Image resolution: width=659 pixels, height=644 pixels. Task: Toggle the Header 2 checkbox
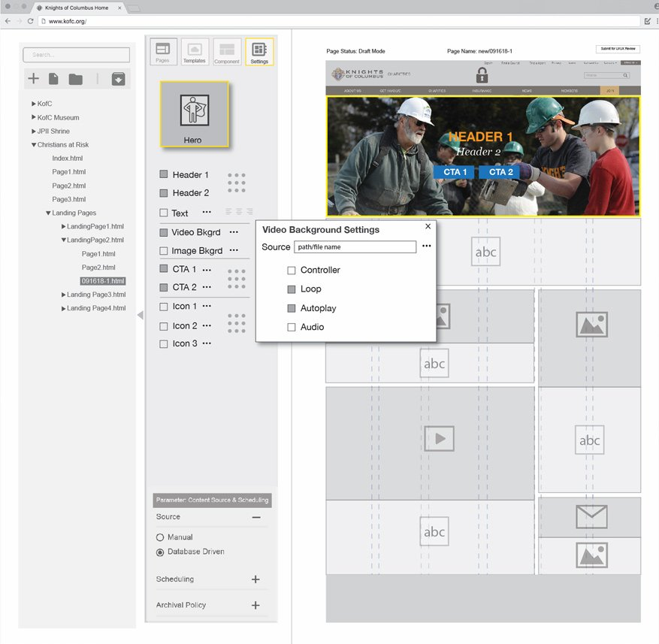point(164,193)
